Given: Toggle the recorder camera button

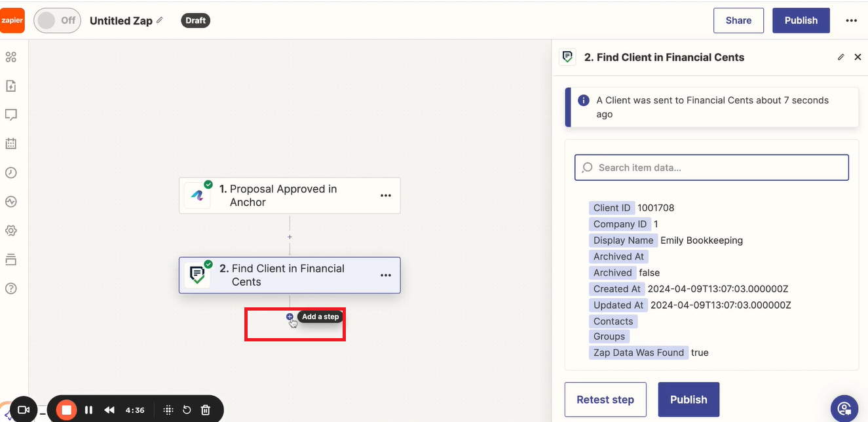Looking at the screenshot, I should pos(24,410).
